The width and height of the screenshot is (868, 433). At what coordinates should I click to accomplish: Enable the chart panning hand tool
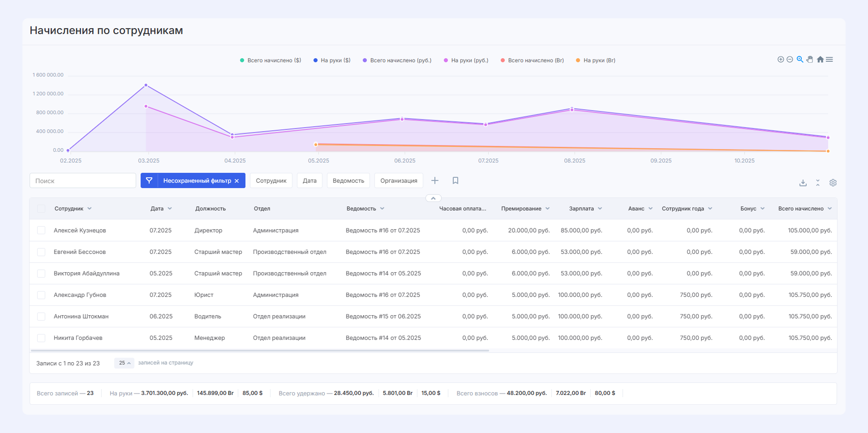pyautogui.click(x=810, y=60)
